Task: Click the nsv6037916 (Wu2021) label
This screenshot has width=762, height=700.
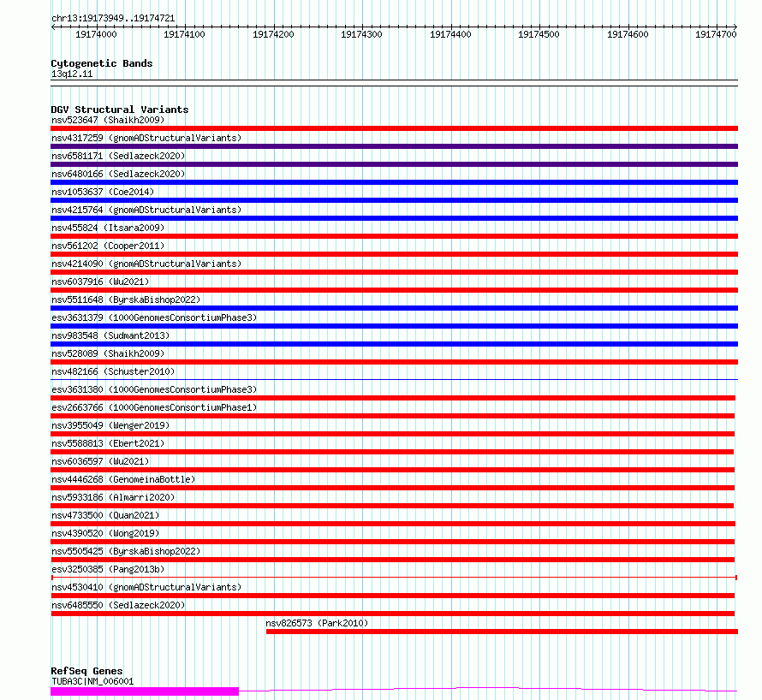Action: coord(100,282)
